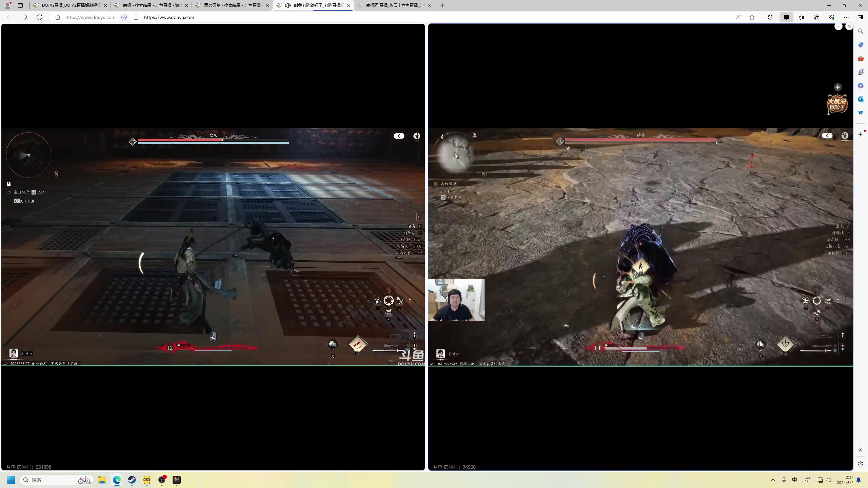This screenshot has height=488, width=868.
Task: Open the black gold-logo taskbar app
Action: pos(177,480)
